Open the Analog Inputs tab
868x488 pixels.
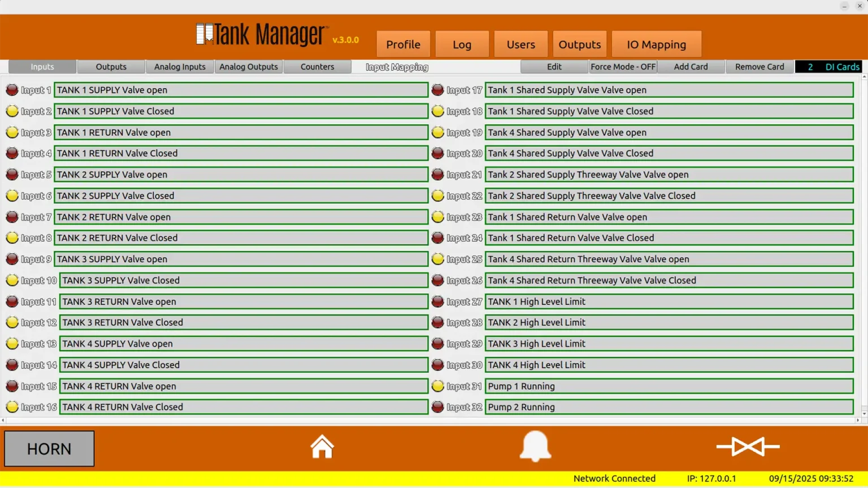(180, 67)
